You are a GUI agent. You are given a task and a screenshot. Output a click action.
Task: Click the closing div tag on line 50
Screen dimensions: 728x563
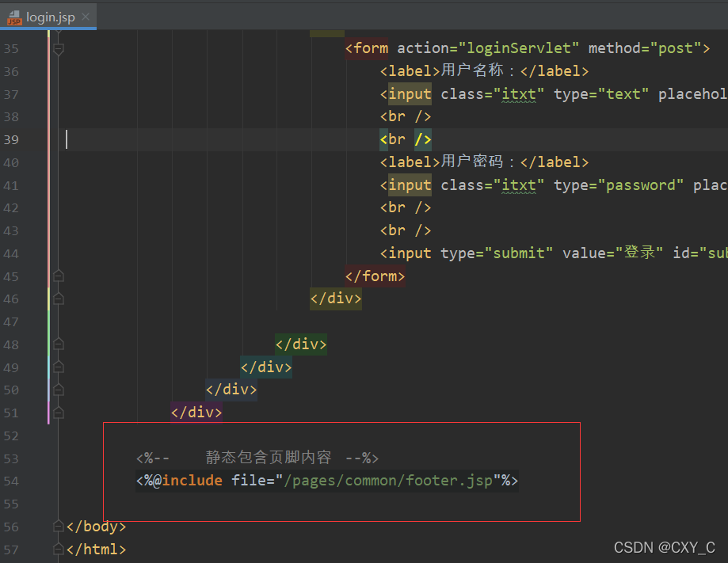point(231,390)
